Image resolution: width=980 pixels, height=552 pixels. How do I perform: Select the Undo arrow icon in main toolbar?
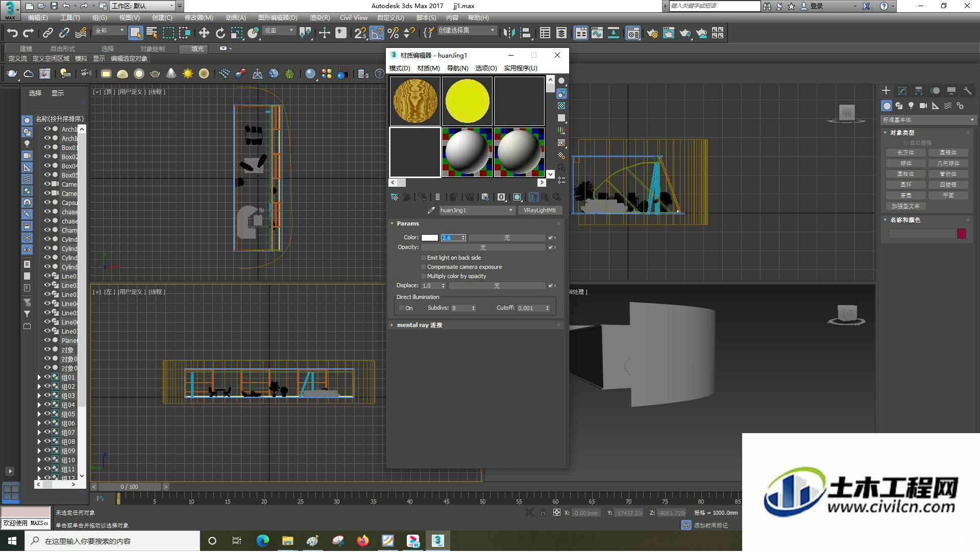[x=12, y=33]
